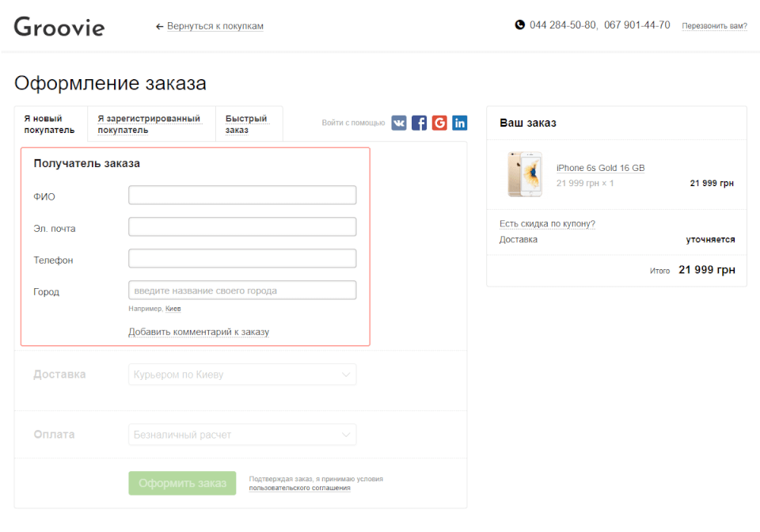The image size is (760, 532).
Task: Sign in with VK icon
Action: (x=399, y=123)
